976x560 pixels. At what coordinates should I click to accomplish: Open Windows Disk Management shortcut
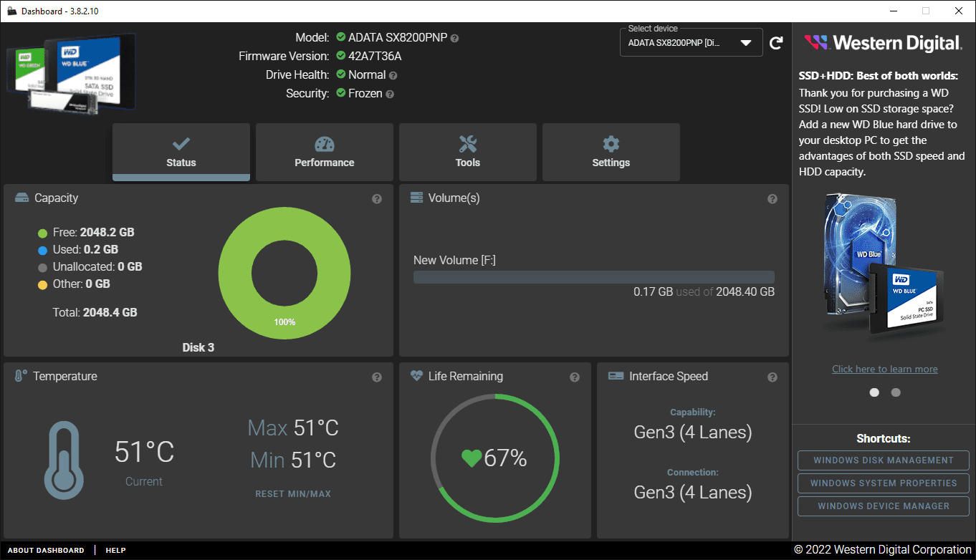coord(884,460)
